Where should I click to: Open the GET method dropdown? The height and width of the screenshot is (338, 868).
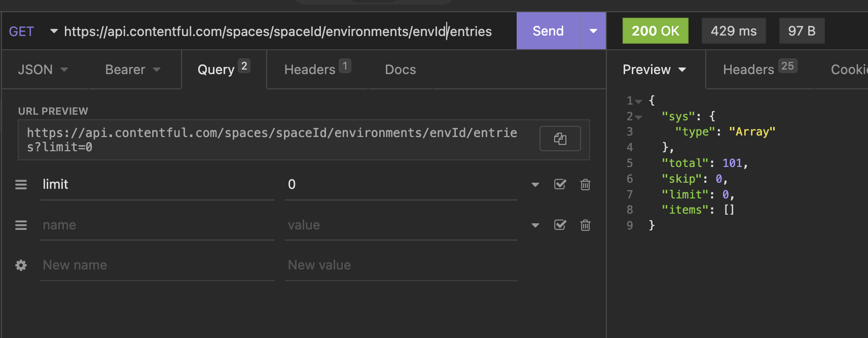tap(32, 31)
